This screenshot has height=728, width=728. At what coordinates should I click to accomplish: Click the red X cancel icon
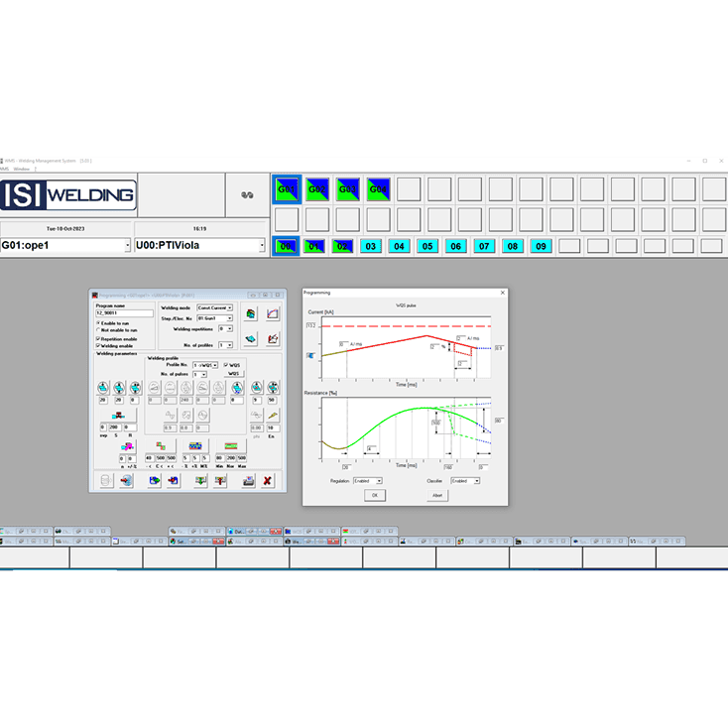pos(268,481)
